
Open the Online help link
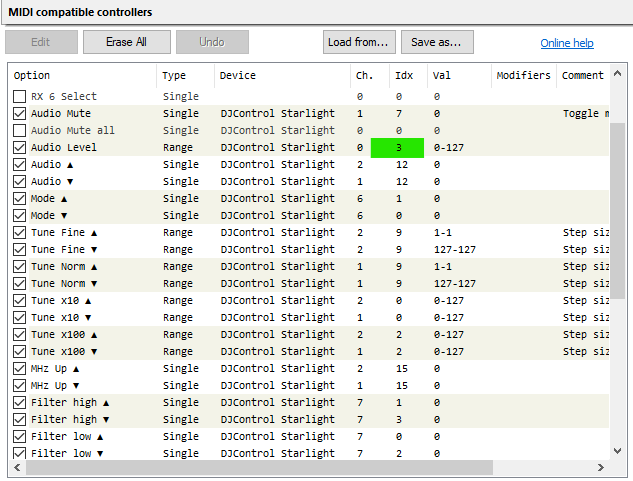pos(566,43)
